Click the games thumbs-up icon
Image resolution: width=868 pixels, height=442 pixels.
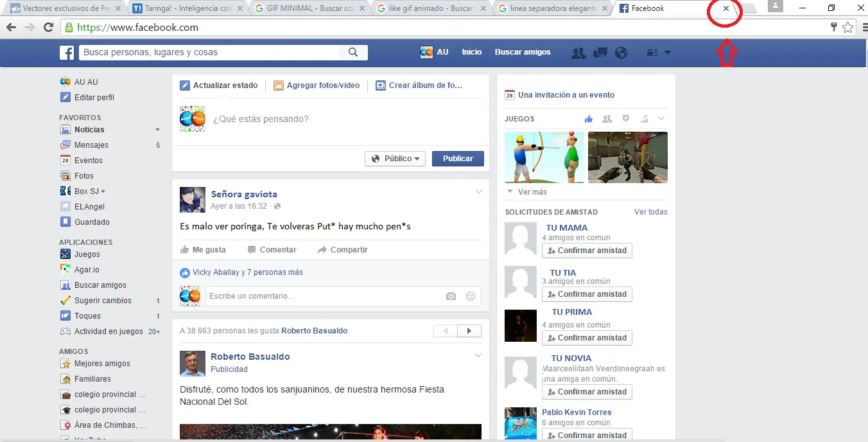tap(589, 119)
